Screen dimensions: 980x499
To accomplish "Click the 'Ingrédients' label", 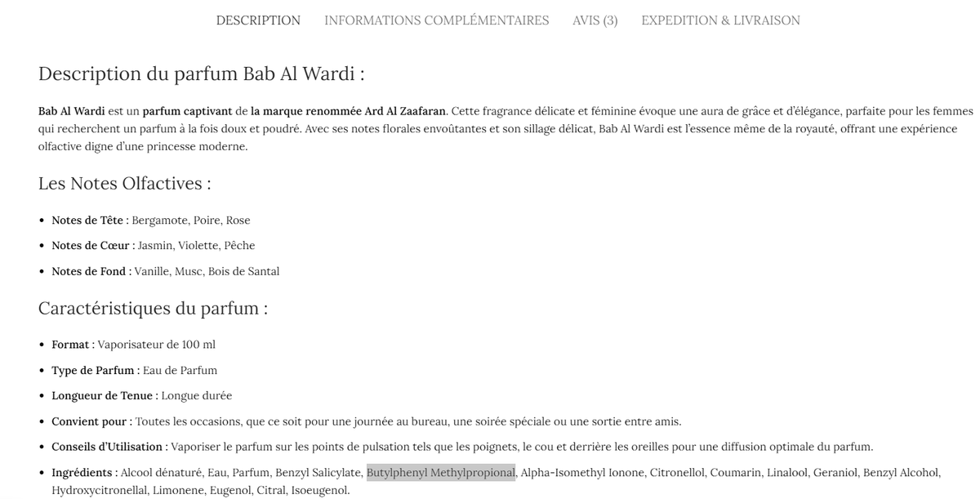I will tap(82, 473).
